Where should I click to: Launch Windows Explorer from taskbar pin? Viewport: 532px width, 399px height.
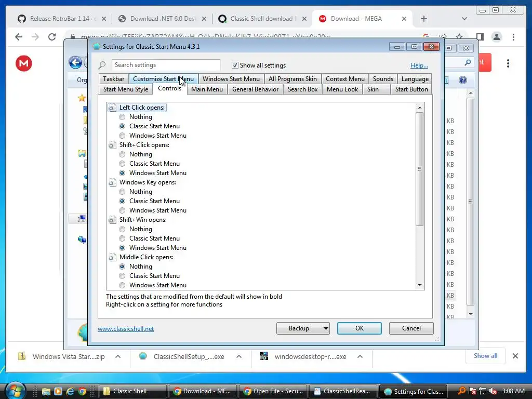click(46, 392)
